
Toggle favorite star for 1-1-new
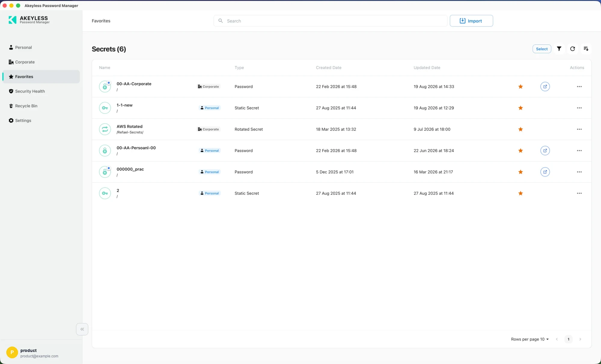(x=520, y=108)
